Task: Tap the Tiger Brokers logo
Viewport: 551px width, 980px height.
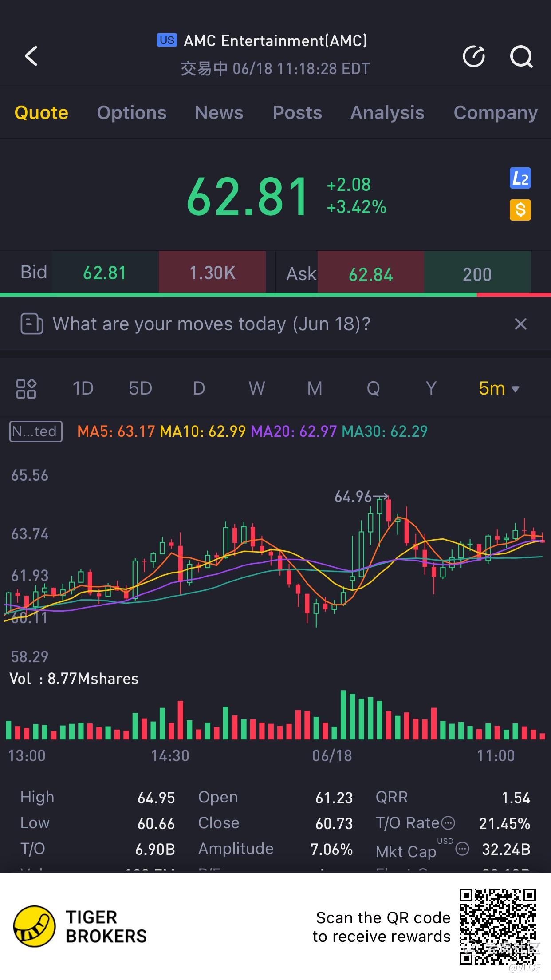Action: pos(80,926)
